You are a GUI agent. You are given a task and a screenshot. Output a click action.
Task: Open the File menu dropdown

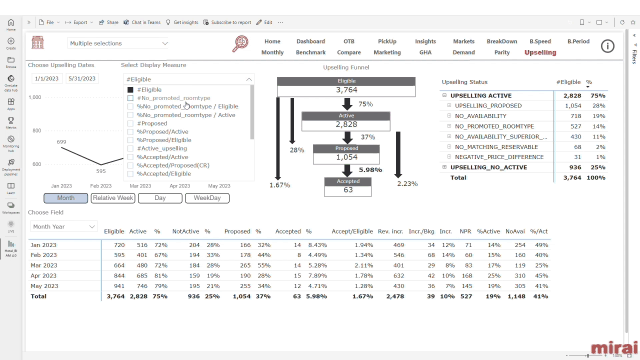(49, 22)
